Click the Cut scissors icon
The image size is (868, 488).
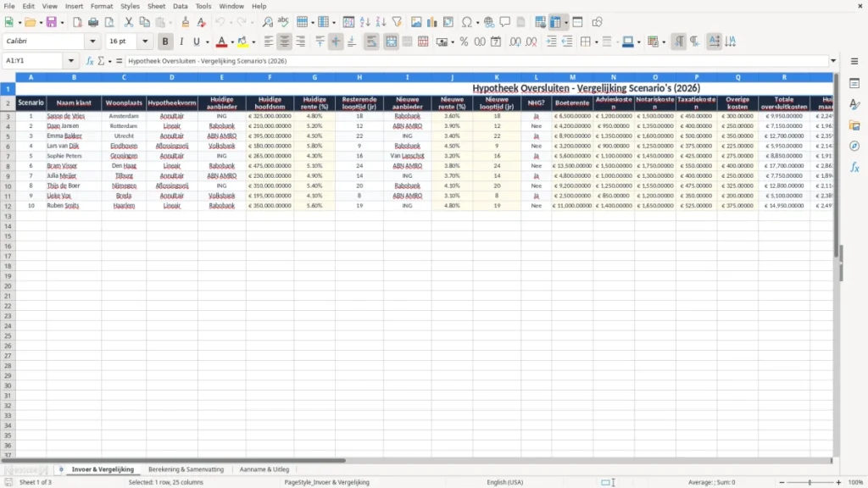(x=129, y=22)
